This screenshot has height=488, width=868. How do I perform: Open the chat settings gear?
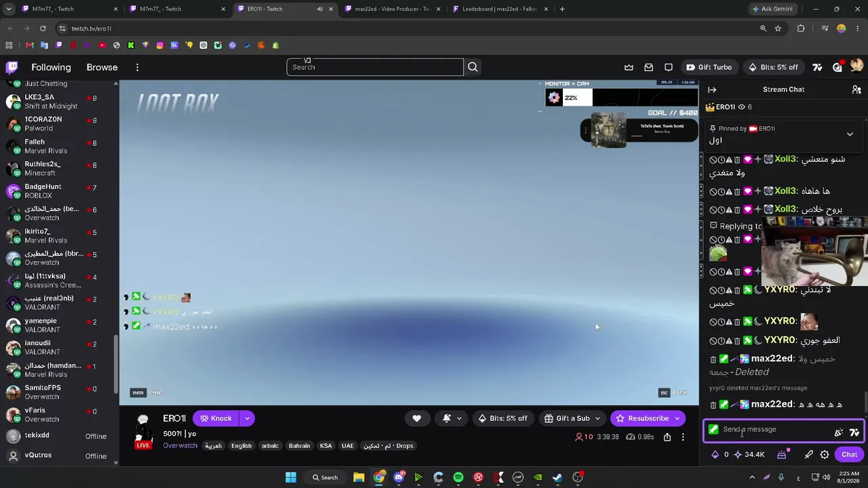point(825,455)
